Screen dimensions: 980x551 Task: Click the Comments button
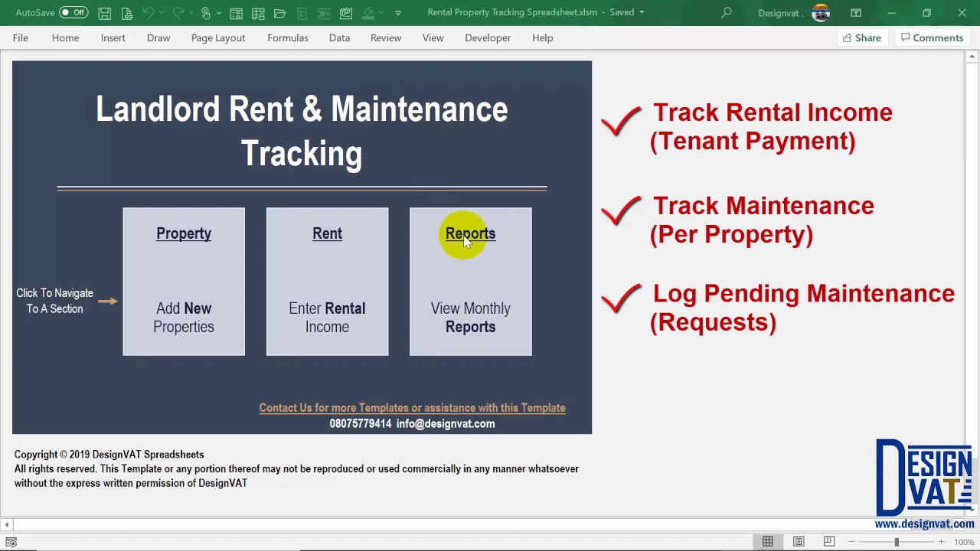point(932,37)
